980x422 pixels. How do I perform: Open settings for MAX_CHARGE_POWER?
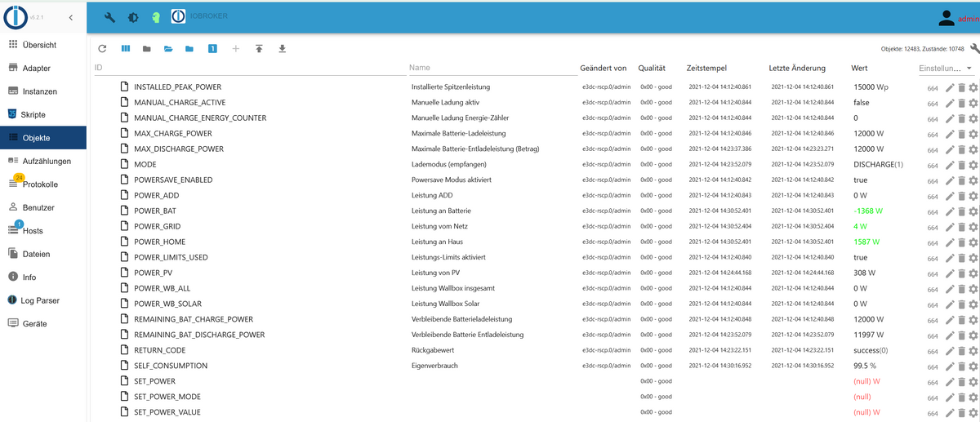(x=973, y=134)
